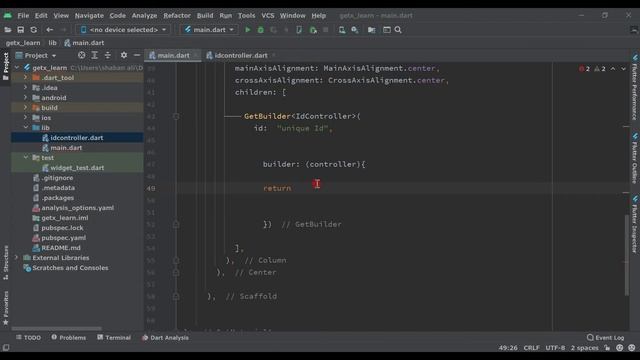Click the 49:26 caret position status
The height and width of the screenshot is (360, 640).
click(508, 348)
